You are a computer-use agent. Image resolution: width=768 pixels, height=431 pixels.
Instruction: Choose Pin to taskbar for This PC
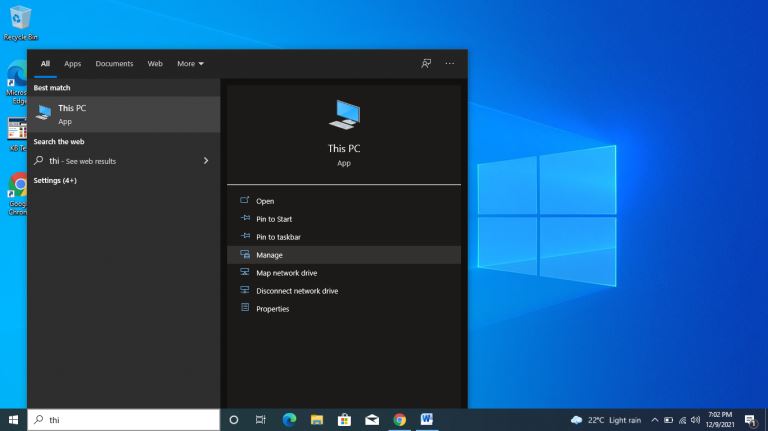click(x=344, y=237)
